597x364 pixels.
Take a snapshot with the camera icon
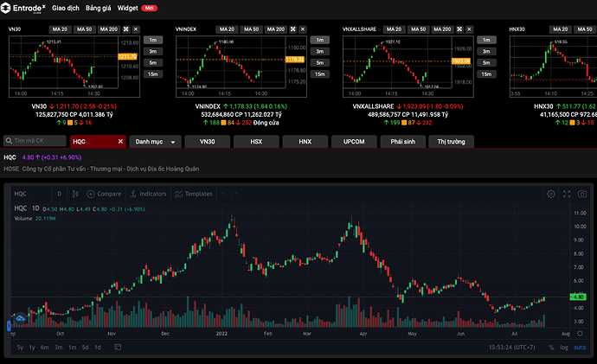click(x=583, y=194)
